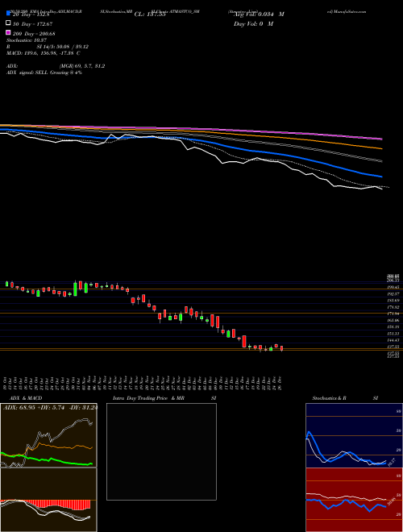Image resolution: width=403 pixels, height=532 pixels.
Task: Click the 171.94 price axis label
Action: coord(394,314)
